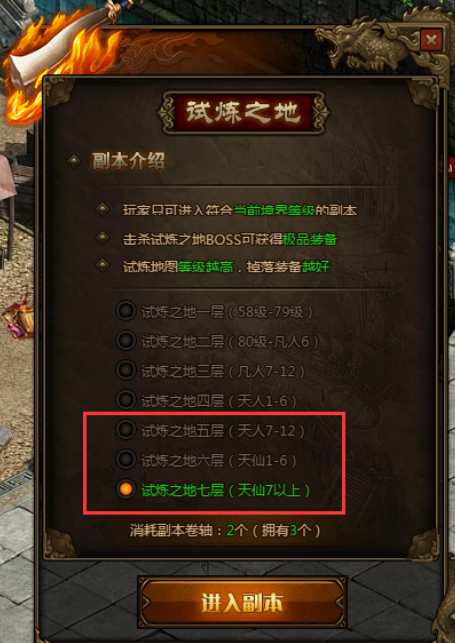The width and height of the screenshot is (455, 643).
Task: Click the diamond icon beside 副本介绍
Action: (x=74, y=161)
